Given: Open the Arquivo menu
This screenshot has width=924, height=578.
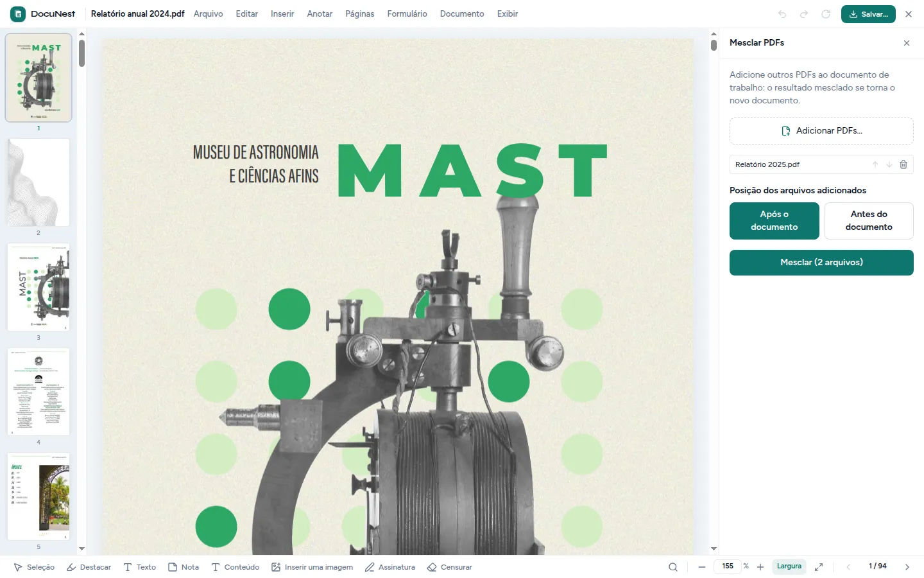Looking at the screenshot, I should pos(209,14).
